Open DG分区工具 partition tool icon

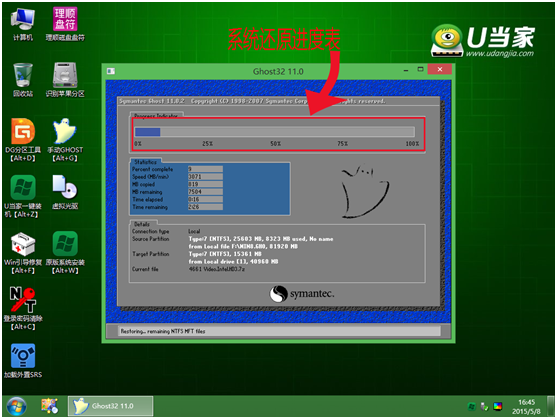click(x=23, y=140)
